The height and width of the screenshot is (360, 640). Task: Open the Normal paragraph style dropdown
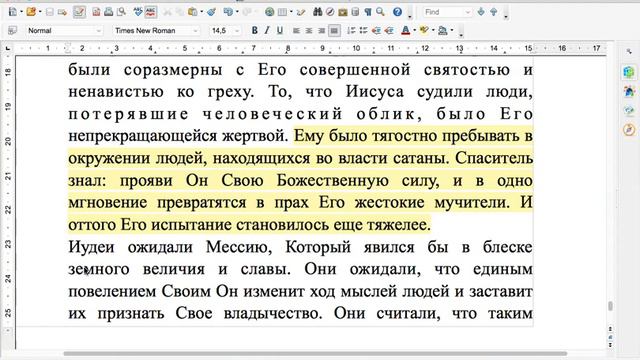98,31
